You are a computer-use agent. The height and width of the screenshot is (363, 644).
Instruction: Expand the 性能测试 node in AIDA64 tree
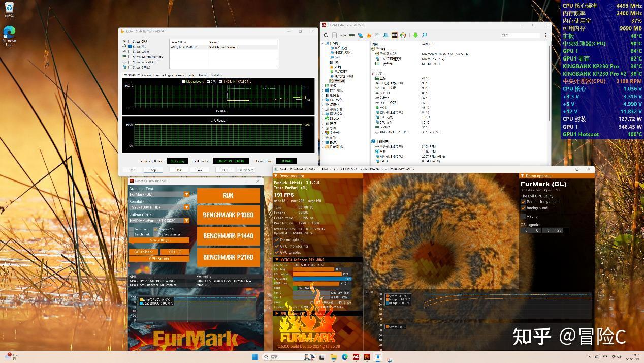(324, 147)
